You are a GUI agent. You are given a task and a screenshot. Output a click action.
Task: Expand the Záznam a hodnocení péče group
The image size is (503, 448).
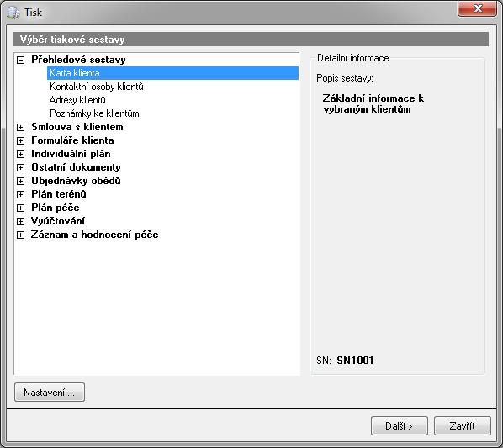tap(20, 235)
